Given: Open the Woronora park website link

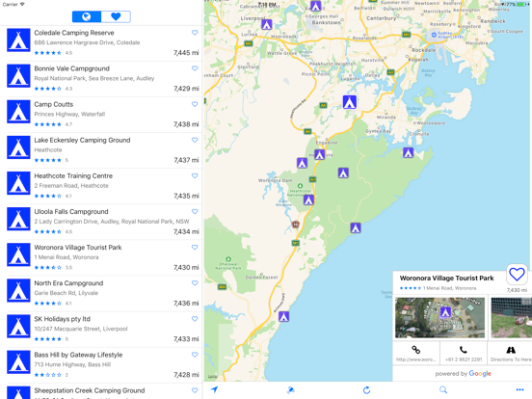Looking at the screenshot, I should pyautogui.click(x=416, y=353).
